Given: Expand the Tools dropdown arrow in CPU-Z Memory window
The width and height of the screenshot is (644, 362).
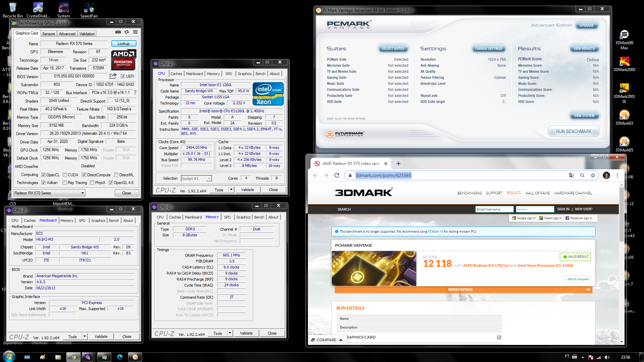Looking at the screenshot, I should [x=230, y=333].
